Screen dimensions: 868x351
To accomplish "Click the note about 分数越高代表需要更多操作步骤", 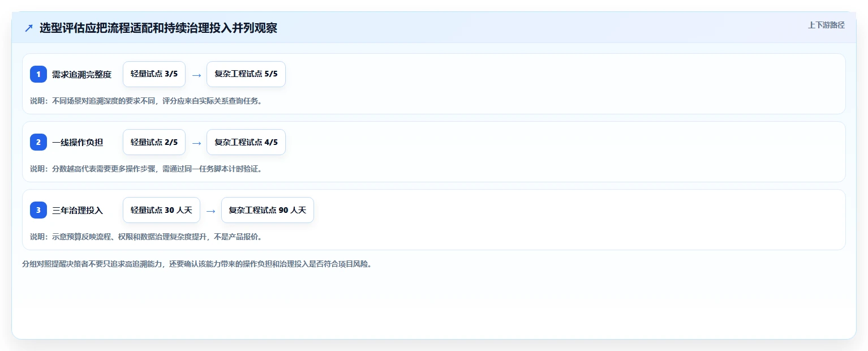I will 146,169.
